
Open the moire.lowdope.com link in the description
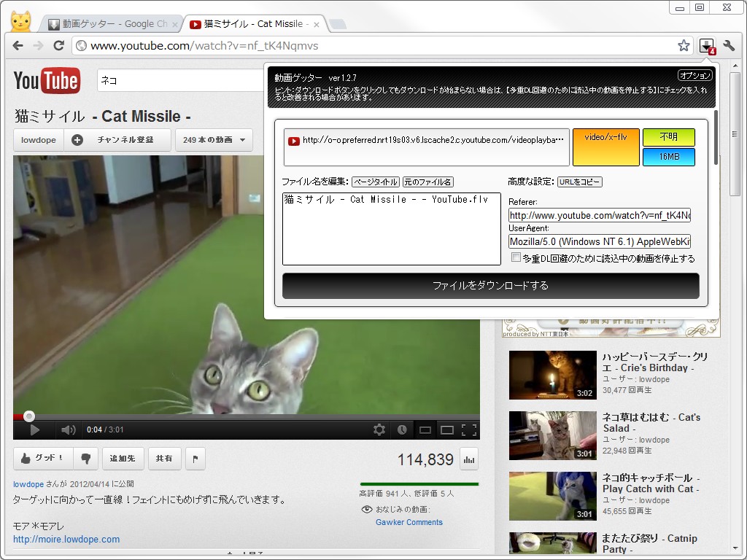[x=66, y=539]
